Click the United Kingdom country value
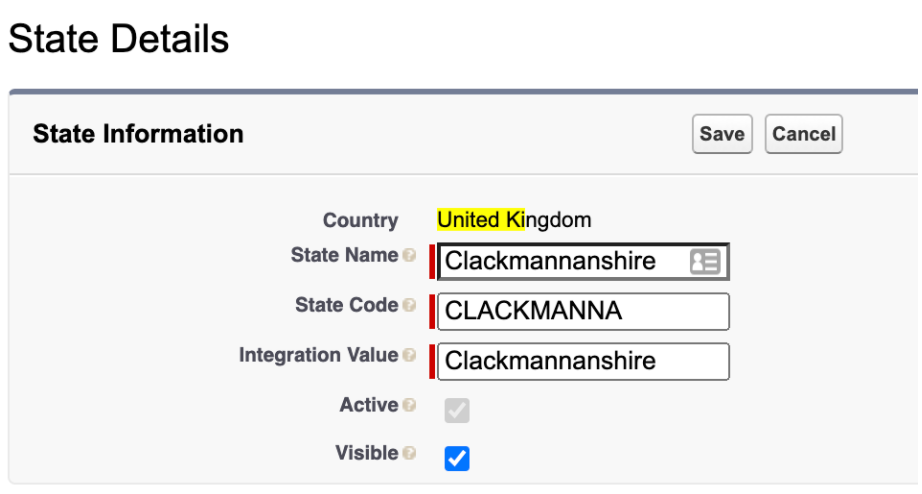Image resolution: width=922 pixels, height=494 pixels. 514,220
